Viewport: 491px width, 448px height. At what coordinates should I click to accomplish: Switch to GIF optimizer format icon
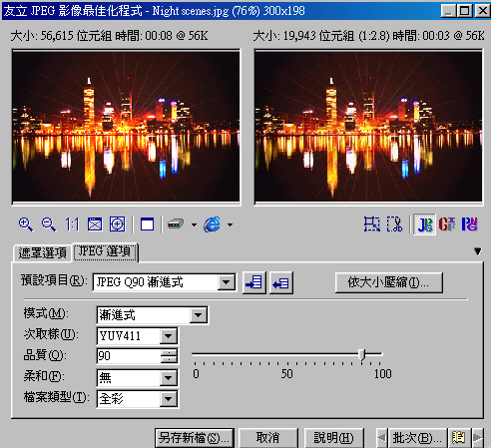click(x=447, y=224)
